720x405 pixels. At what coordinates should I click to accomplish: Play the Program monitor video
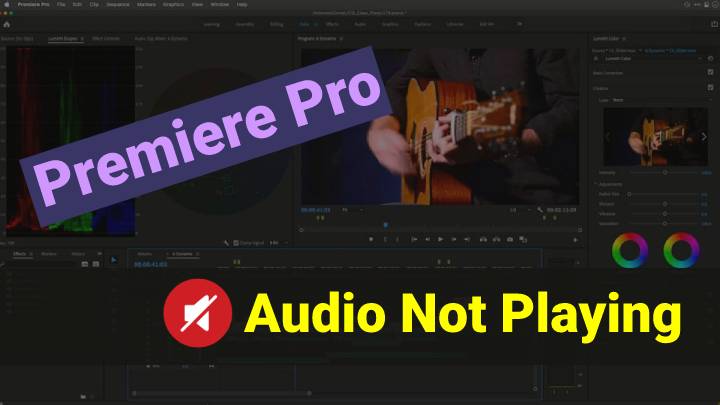(x=440, y=239)
